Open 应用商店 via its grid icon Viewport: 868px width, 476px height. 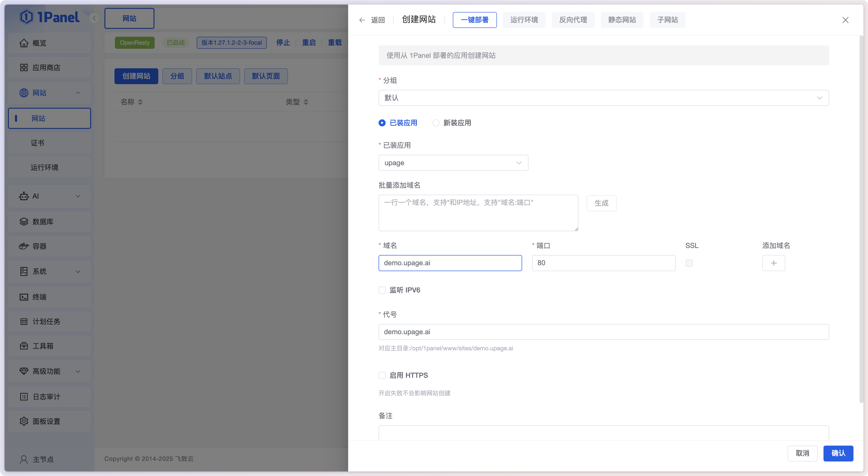[24, 68]
